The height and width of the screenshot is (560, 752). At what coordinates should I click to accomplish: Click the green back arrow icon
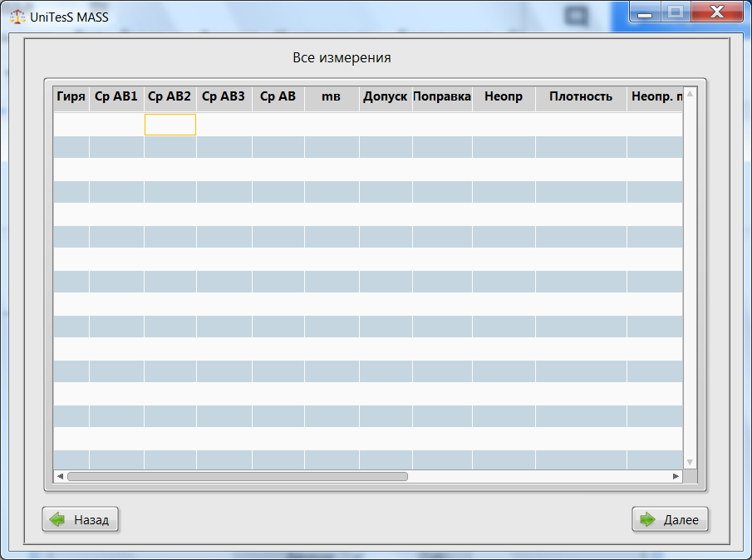[x=57, y=520]
